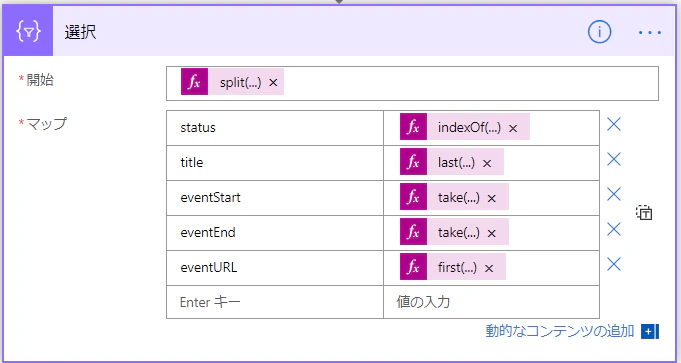The height and width of the screenshot is (363, 681).
Task: Focus the empty '値の入力' value field
Action: point(492,302)
